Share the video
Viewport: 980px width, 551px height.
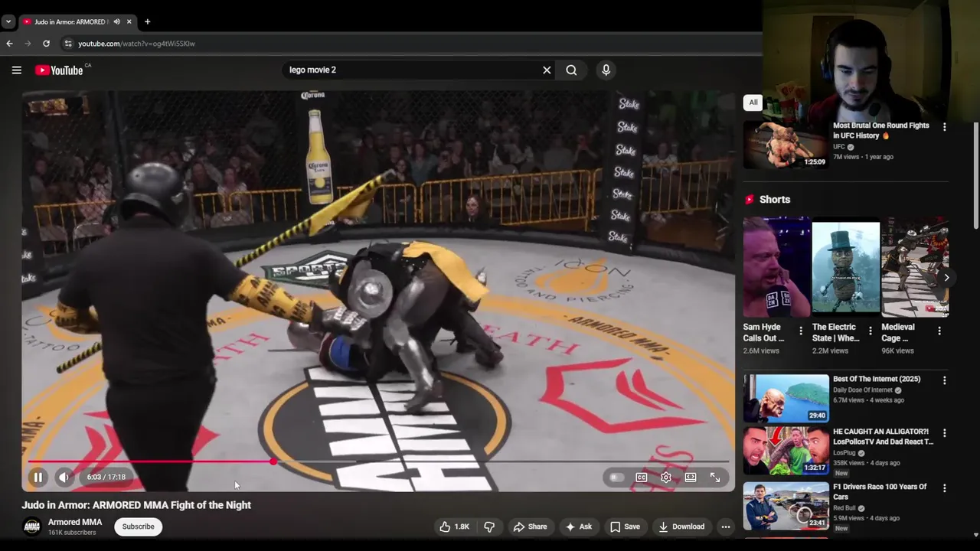530,527
